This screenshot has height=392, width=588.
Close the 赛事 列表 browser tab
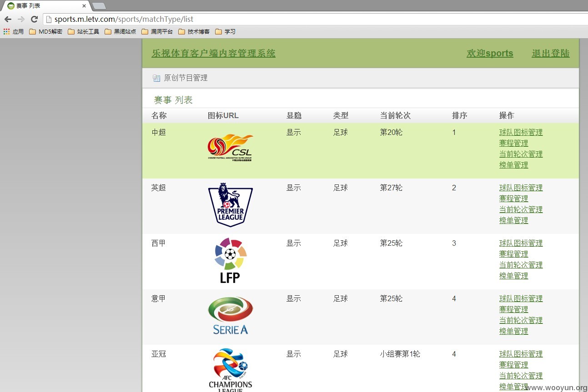pyautogui.click(x=84, y=6)
